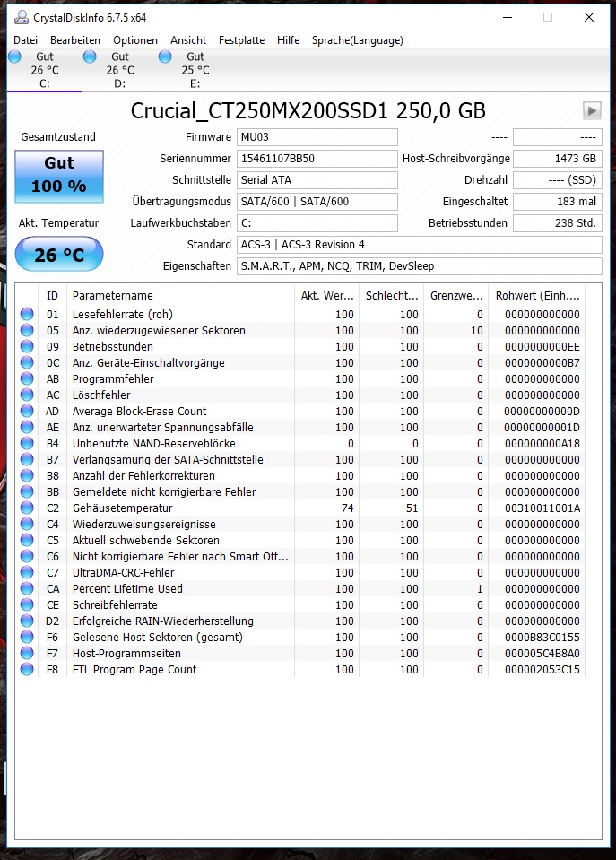The height and width of the screenshot is (860, 616).
Task: Click status orb of Anzahl der Fehlerkorrekturen row
Action: click(27, 475)
